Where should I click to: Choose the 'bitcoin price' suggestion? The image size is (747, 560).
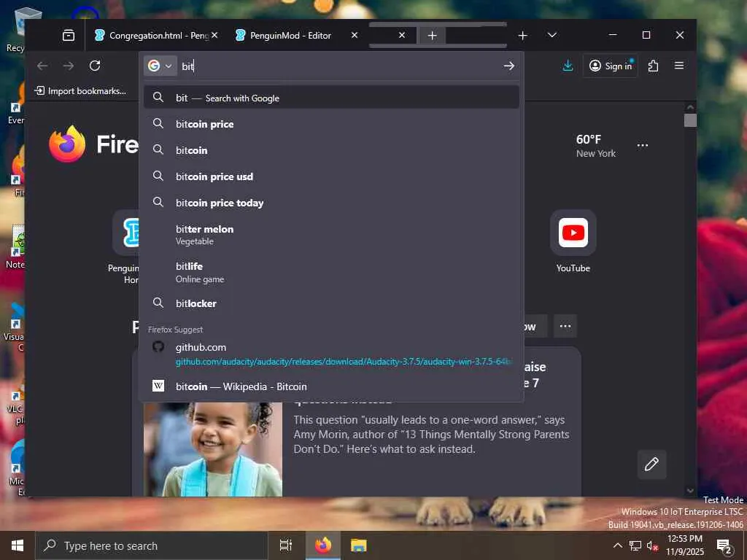[332, 124]
